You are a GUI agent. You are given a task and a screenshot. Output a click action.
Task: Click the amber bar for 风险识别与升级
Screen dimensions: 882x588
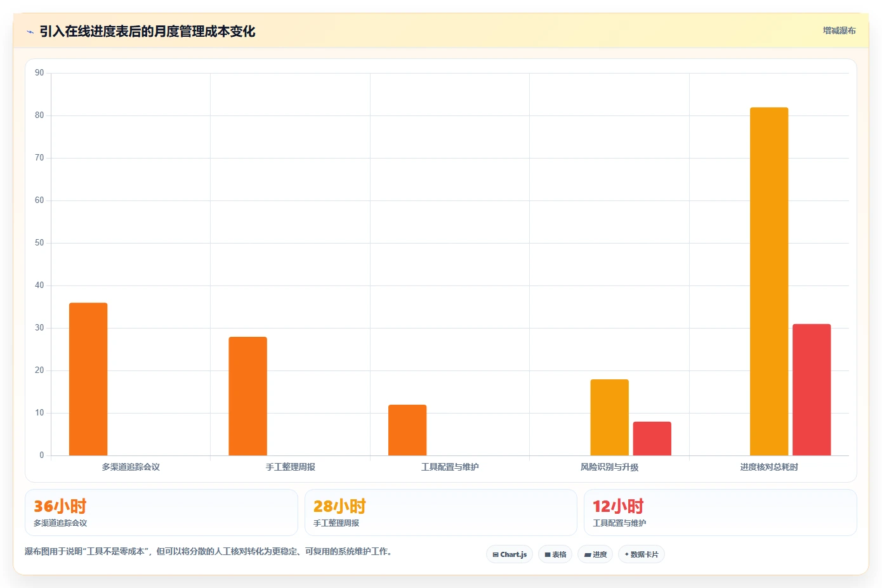pos(610,417)
